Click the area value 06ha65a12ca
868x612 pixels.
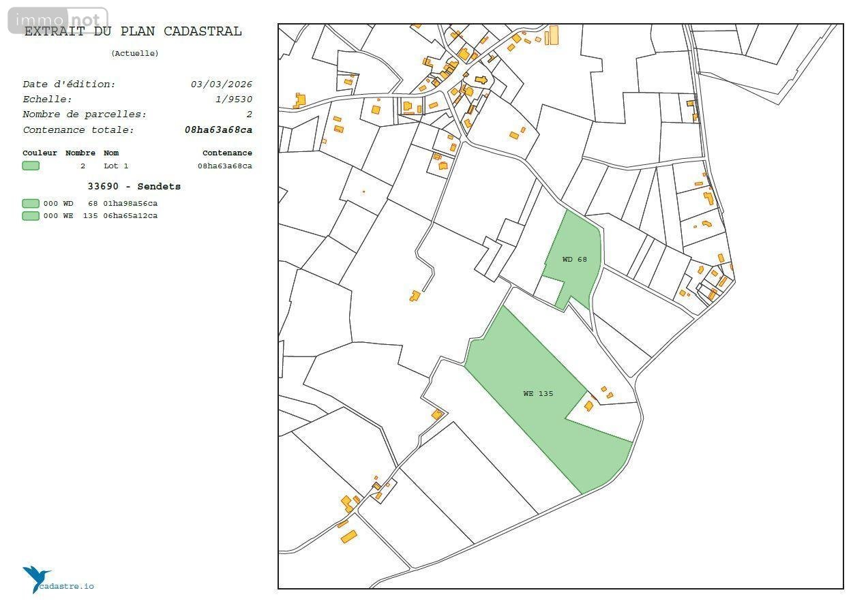click(130, 216)
